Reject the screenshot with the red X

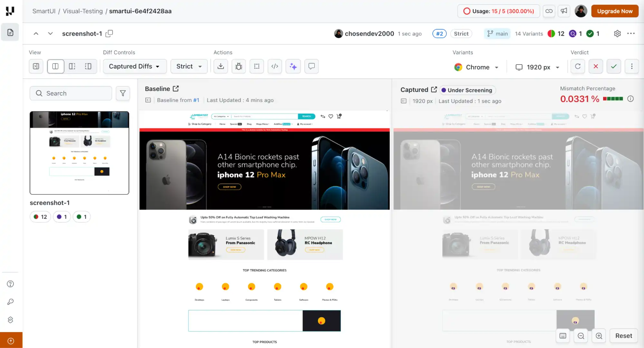tap(596, 66)
